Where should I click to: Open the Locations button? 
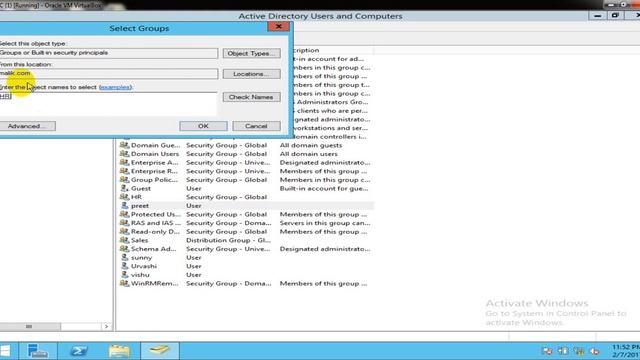point(251,74)
